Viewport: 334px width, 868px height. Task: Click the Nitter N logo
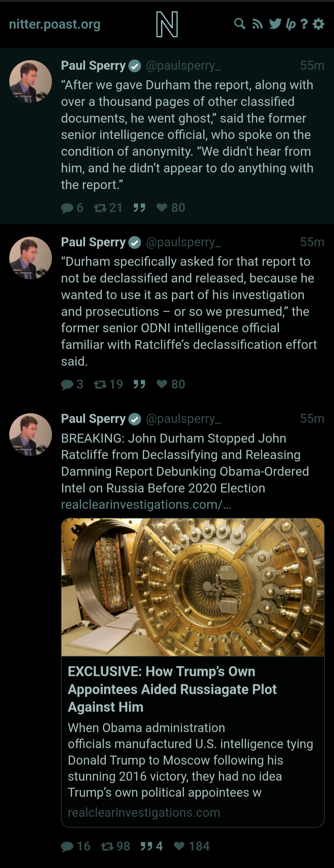tap(167, 24)
